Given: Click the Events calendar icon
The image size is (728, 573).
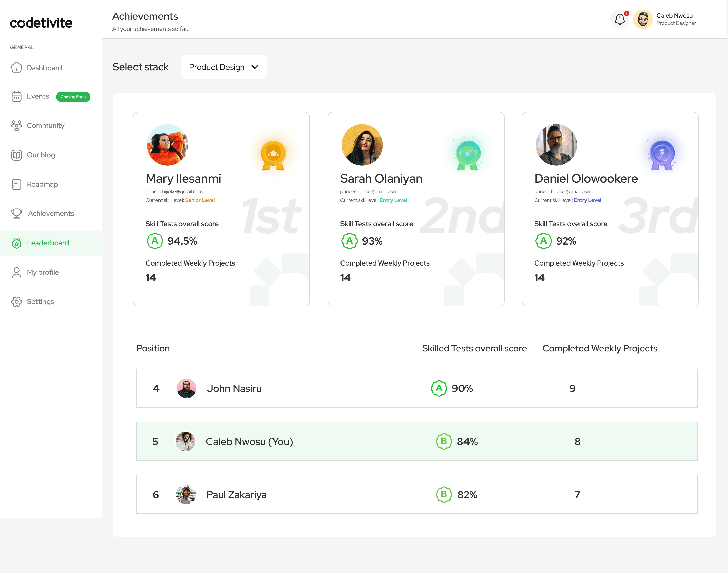Looking at the screenshot, I should click(16, 97).
